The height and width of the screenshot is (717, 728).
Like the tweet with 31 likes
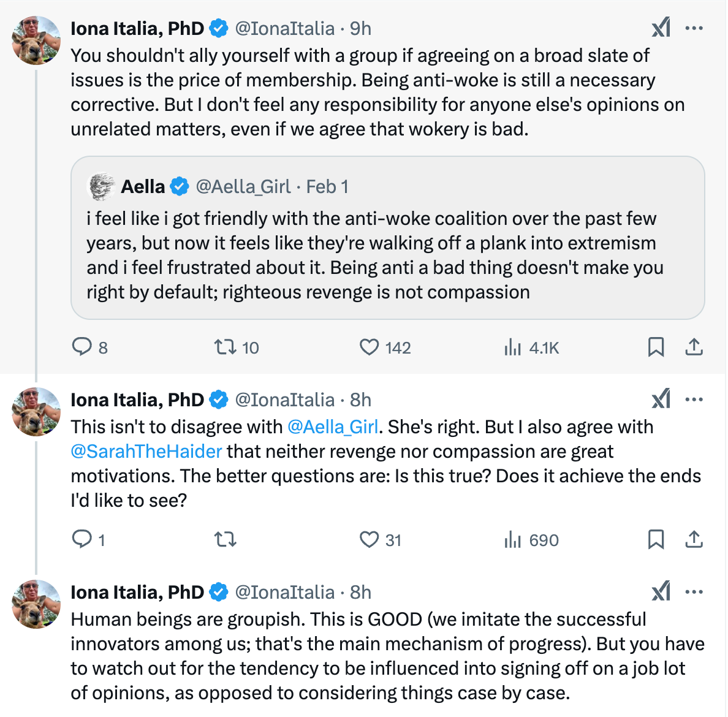368,540
